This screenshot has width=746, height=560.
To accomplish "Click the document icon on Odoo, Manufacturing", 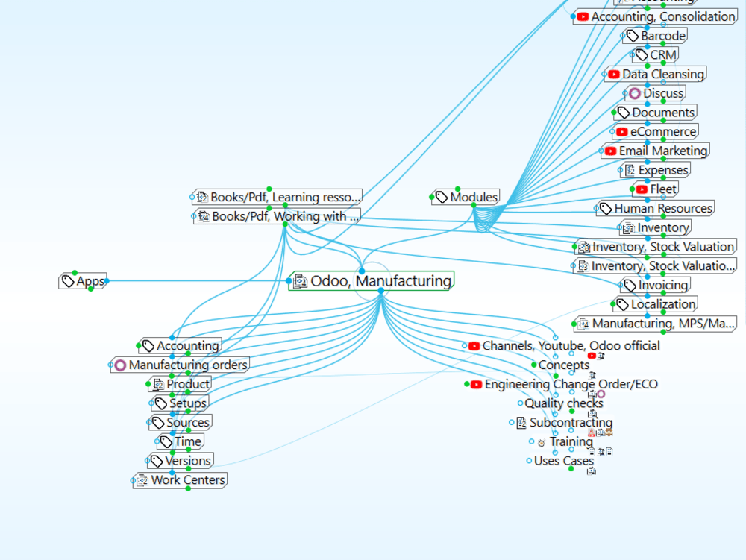I will (x=301, y=281).
